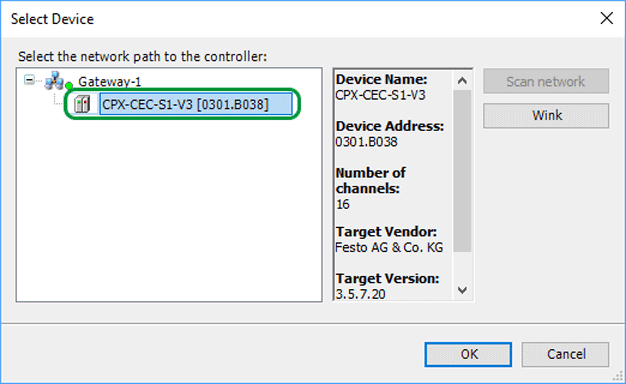Cancel the Select Device dialog
The height and width of the screenshot is (384, 626).
(565, 354)
